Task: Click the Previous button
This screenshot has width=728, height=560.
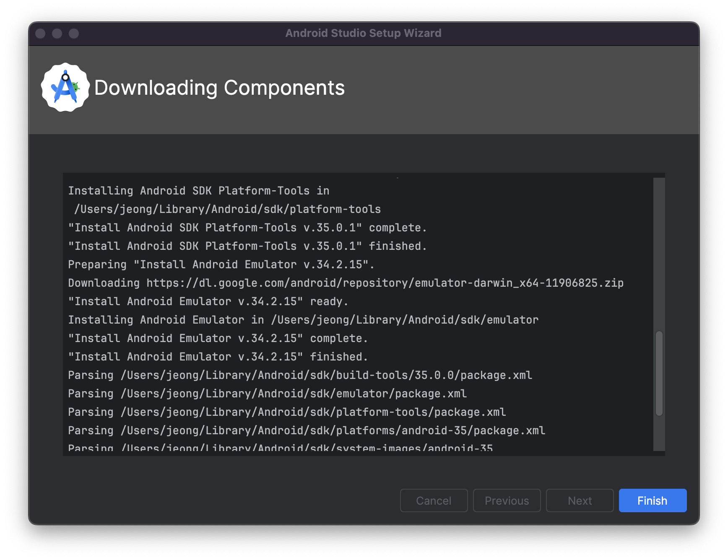Action: point(507,500)
